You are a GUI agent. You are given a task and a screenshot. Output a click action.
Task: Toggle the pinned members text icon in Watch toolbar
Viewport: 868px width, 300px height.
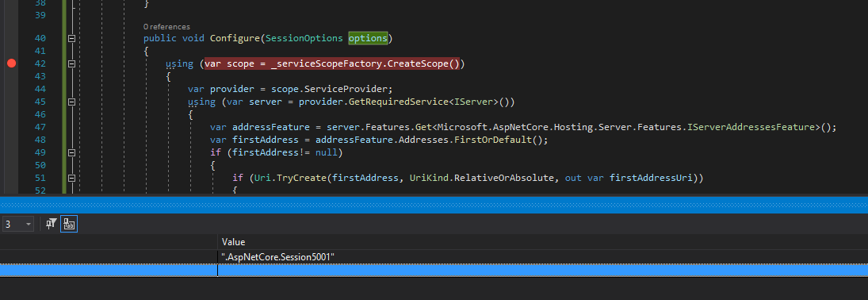pyautogui.click(x=69, y=224)
